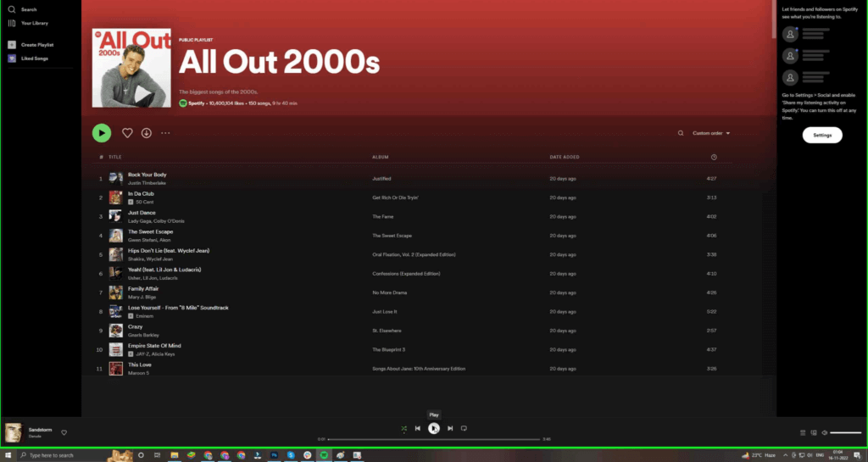
Task: Like Sandstorm with the heart icon
Action: point(64,432)
